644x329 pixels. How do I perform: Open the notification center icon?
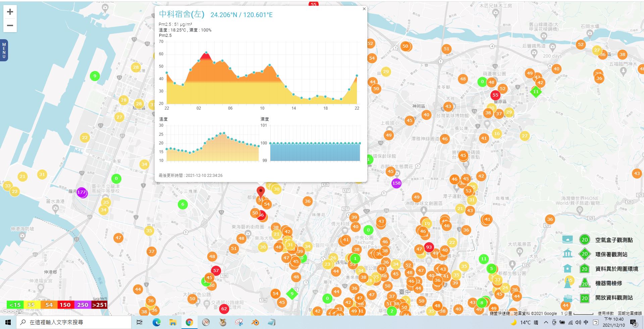click(x=634, y=323)
